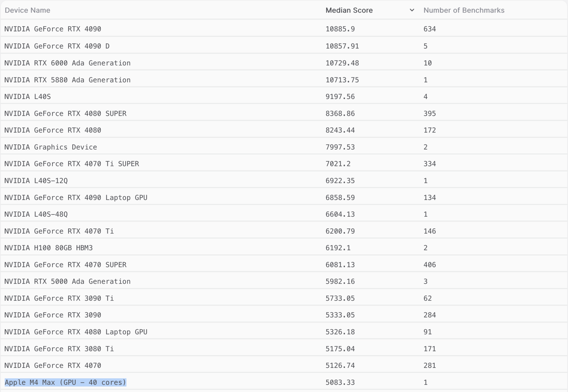Select NVIDIA GeForce RTX 4090 Laptop GPU
Image resolution: width=568 pixels, height=392 pixels.
[x=76, y=198]
